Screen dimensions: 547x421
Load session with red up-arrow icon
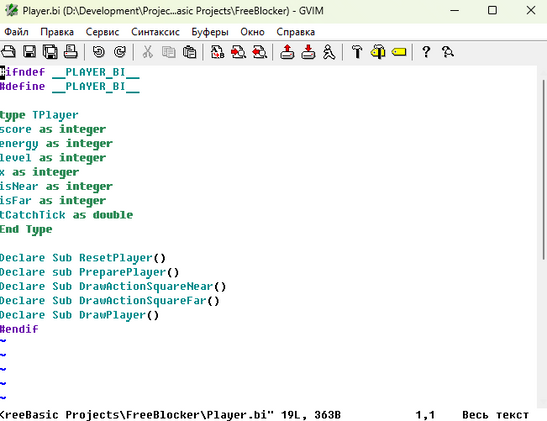click(287, 52)
